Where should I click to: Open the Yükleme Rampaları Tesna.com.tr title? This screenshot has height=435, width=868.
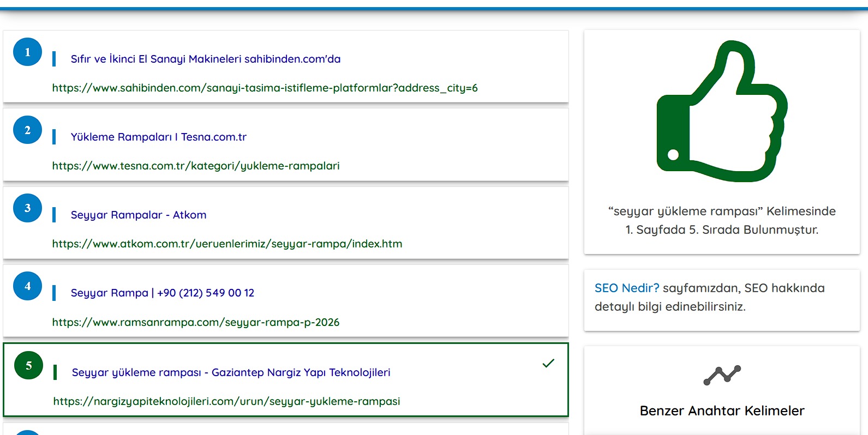[x=158, y=137]
